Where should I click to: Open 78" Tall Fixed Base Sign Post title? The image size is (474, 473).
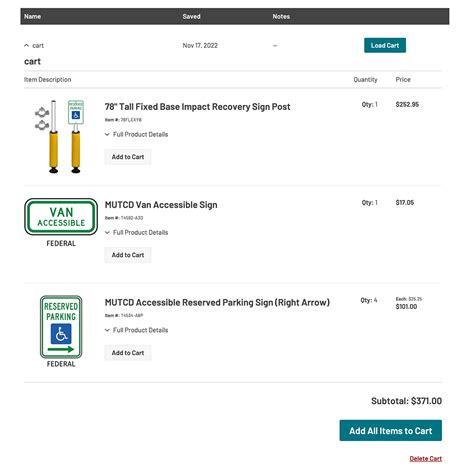click(x=197, y=107)
